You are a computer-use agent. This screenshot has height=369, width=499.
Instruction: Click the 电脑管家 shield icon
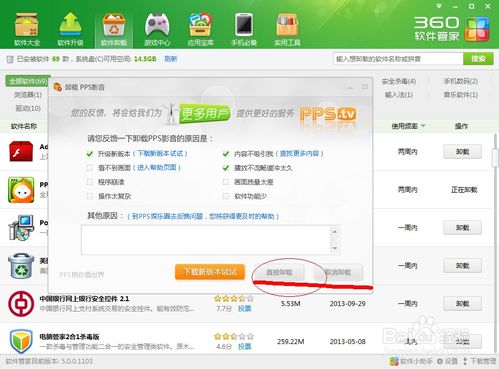[x=21, y=341]
